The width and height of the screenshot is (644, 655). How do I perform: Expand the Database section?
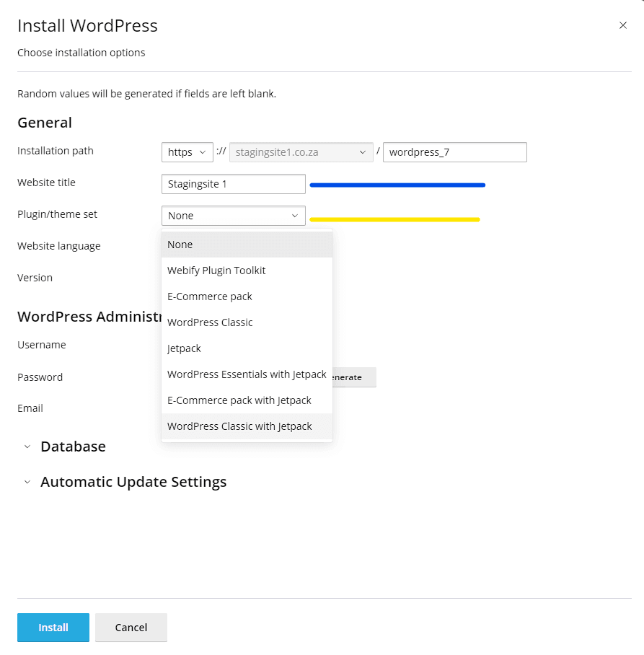pyautogui.click(x=27, y=447)
